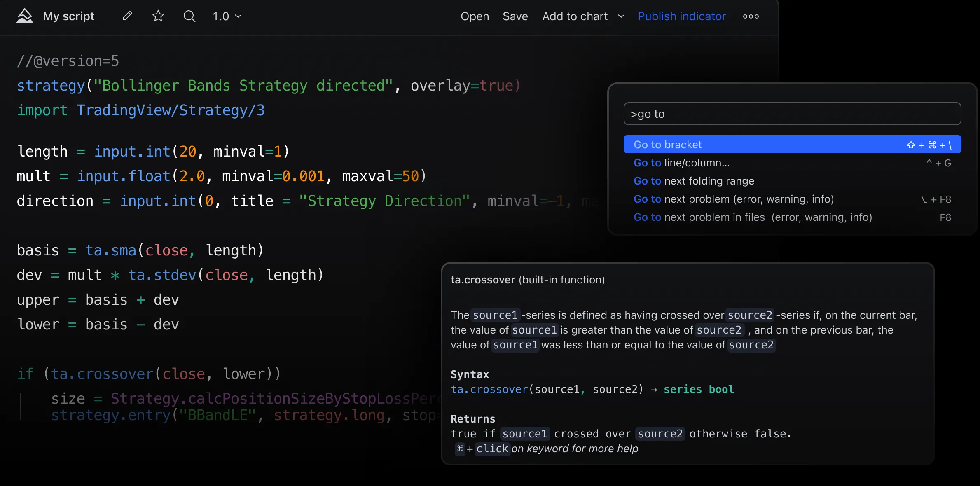Image resolution: width=980 pixels, height=486 pixels.
Task: Click the 'Strategy Direction' string in code
Action: (x=384, y=201)
